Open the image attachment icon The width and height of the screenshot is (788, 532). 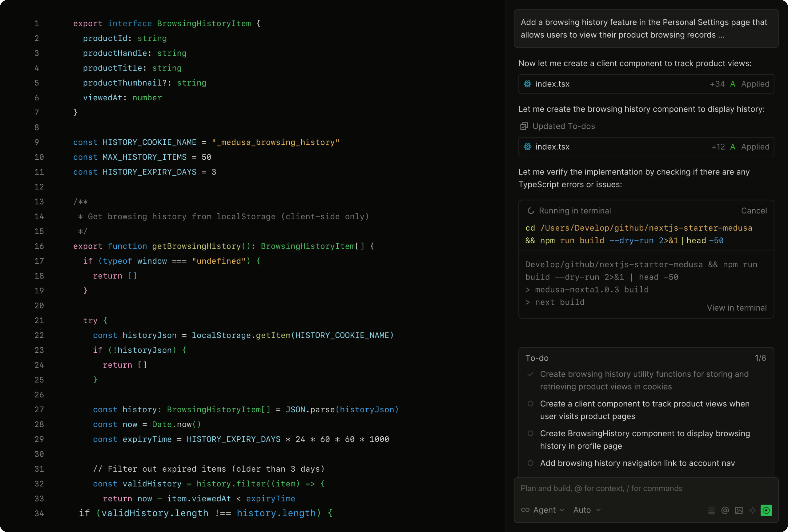[x=739, y=510]
